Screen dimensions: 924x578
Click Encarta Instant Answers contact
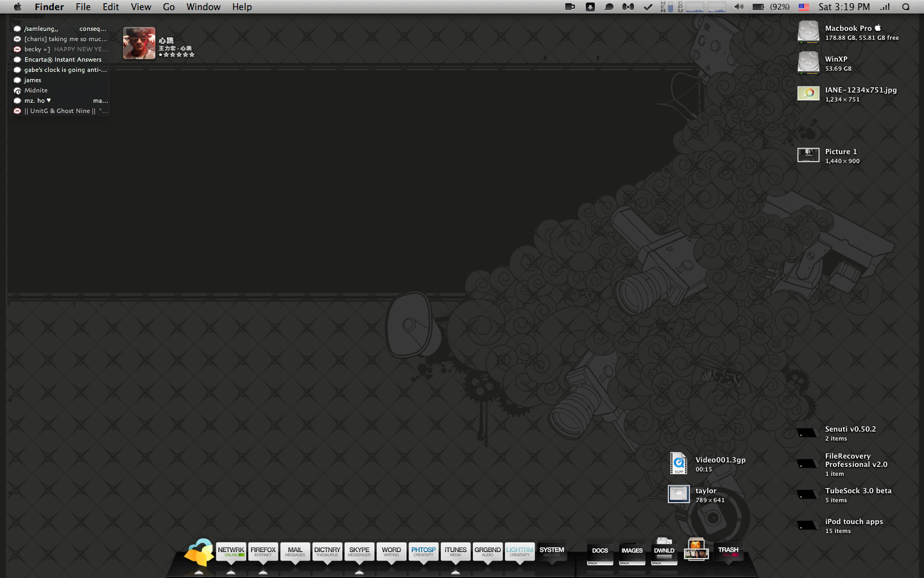tap(61, 60)
